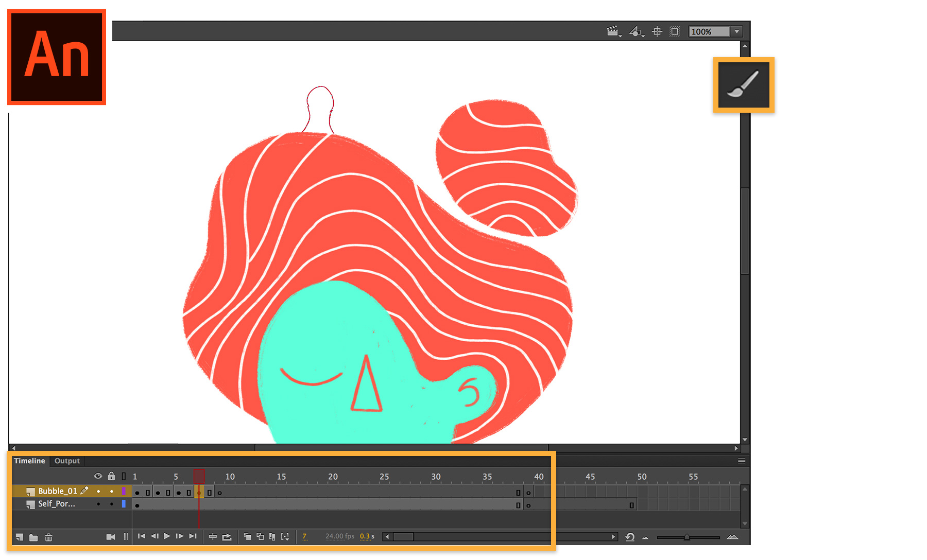
Task: Switch to the Output tab
Action: tap(66, 461)
